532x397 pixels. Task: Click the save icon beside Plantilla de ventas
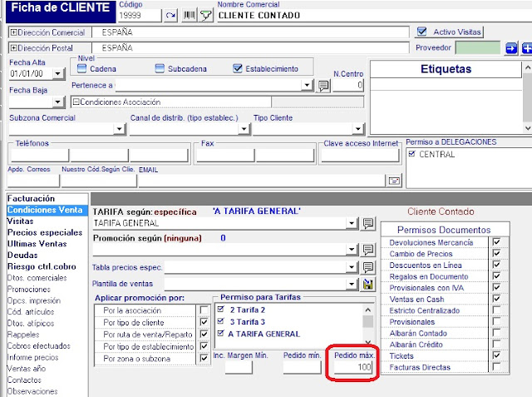pos(368,285)
